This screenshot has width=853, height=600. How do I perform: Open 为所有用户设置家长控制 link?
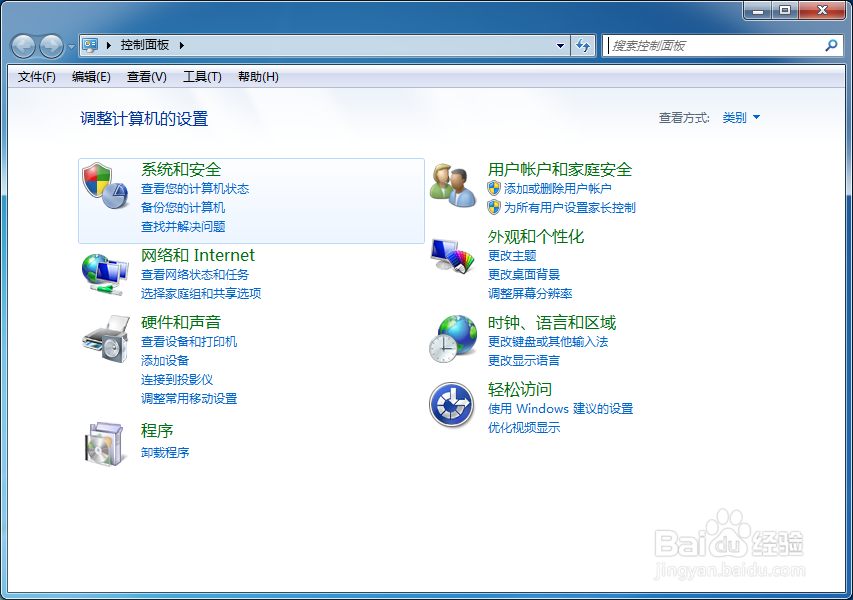click(x=570, y=207)
